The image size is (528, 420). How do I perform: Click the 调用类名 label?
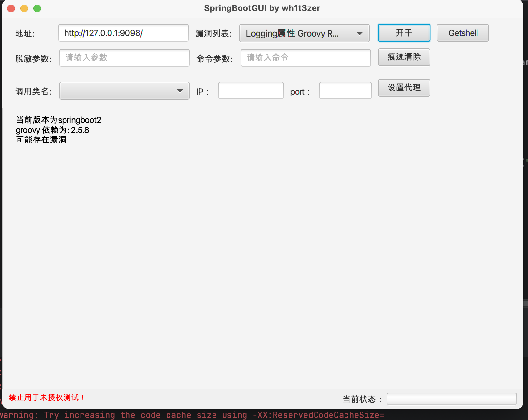(34, 91)
